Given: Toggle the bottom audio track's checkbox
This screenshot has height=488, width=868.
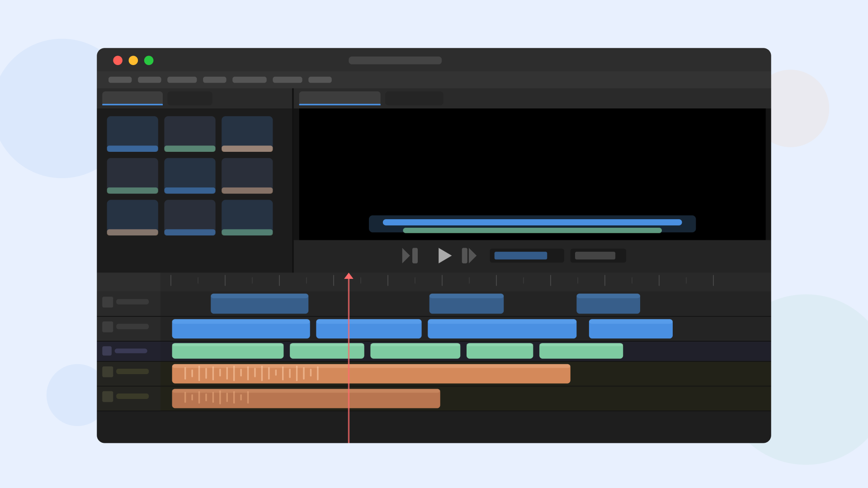Looking at the screenshot, I should [x=108, y=397].
